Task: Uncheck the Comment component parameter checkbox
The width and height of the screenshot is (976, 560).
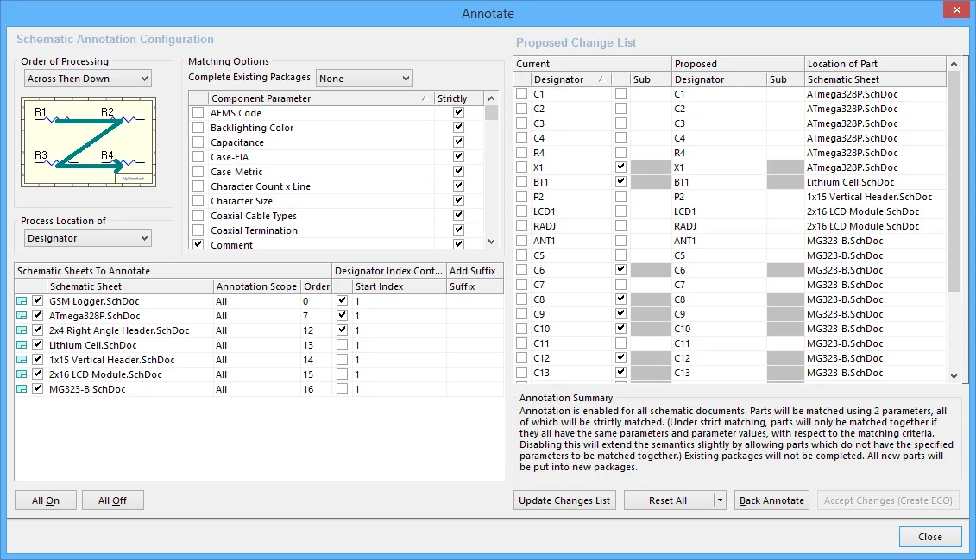Action: coord(198,245)
